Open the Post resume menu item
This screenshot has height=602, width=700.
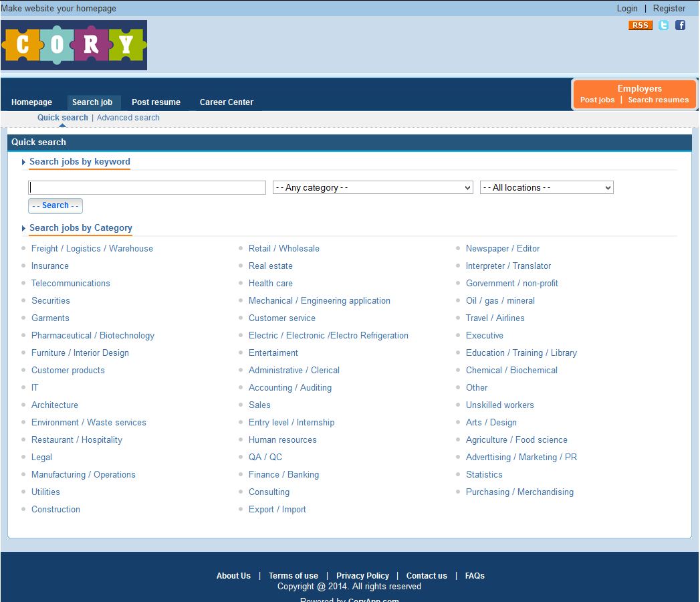(x=156, y=102)
